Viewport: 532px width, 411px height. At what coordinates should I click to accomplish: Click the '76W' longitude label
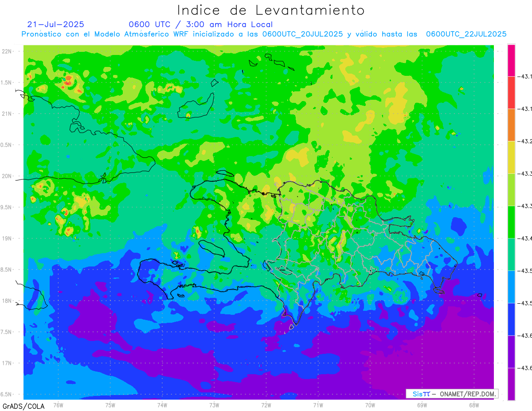(x=58, y=405)
